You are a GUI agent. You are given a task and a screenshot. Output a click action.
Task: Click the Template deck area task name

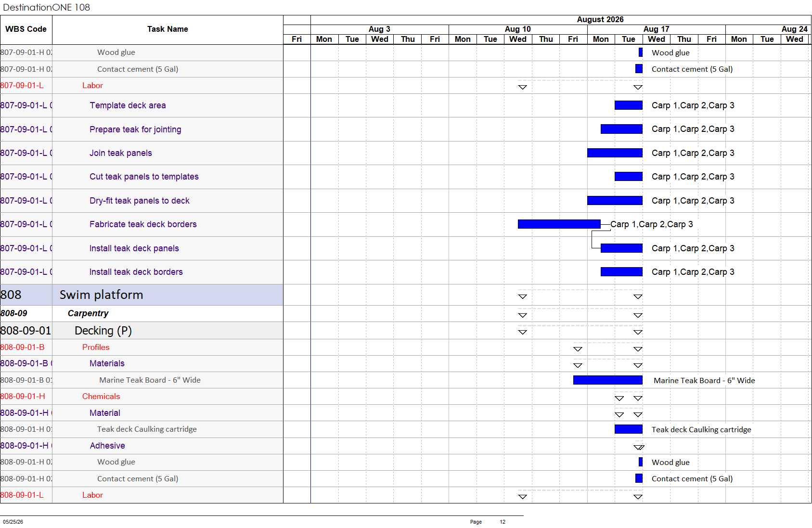coord(128,105)
